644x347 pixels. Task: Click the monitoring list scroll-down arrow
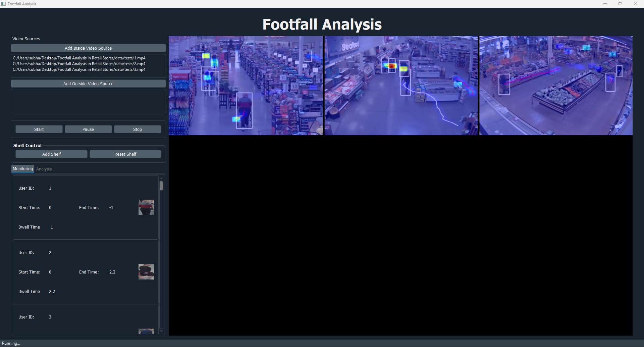click(161, 331)
